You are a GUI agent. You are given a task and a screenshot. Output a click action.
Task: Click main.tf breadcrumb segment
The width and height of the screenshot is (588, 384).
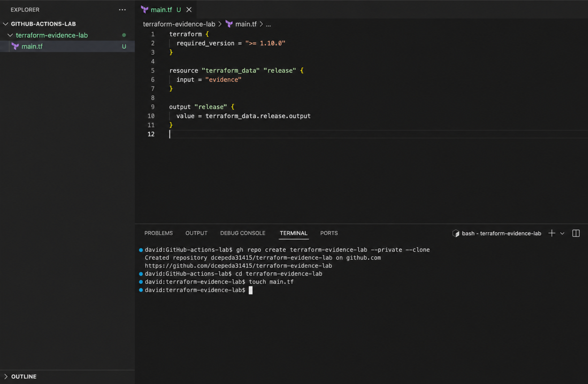[246, 24]
